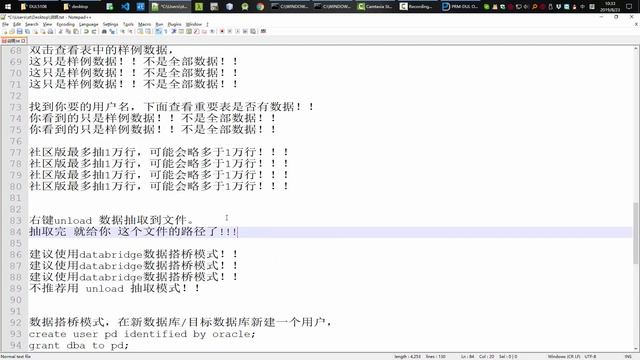This screenshot has width=640, height=360.
Task: Click the Save file toolbar icon
Action: coord(19,31)
